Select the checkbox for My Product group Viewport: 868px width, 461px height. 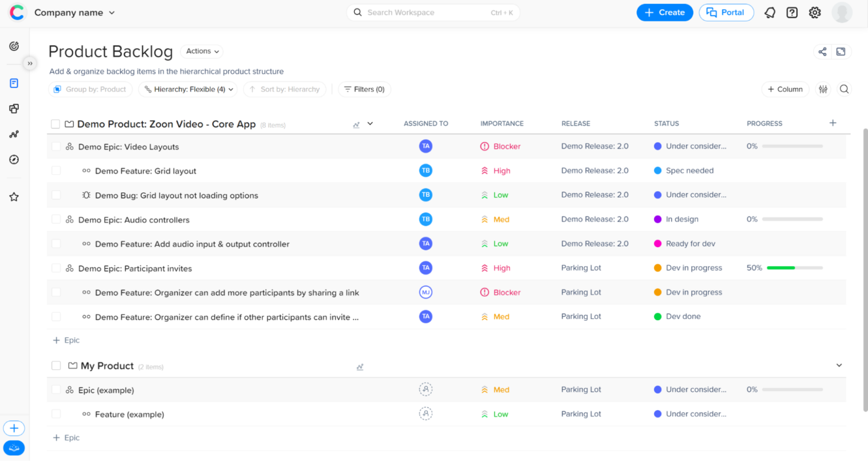tap(56, 365)
